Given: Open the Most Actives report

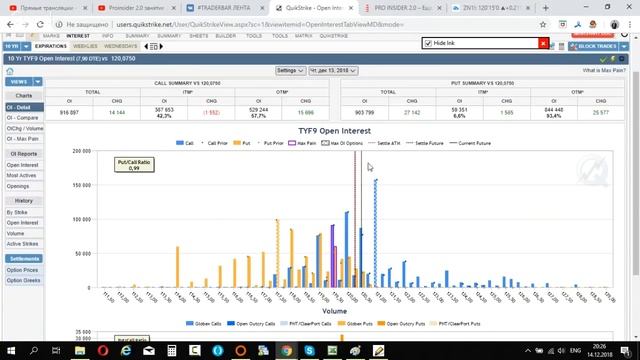Looking at the screenshot, I should tap(24, 176).
